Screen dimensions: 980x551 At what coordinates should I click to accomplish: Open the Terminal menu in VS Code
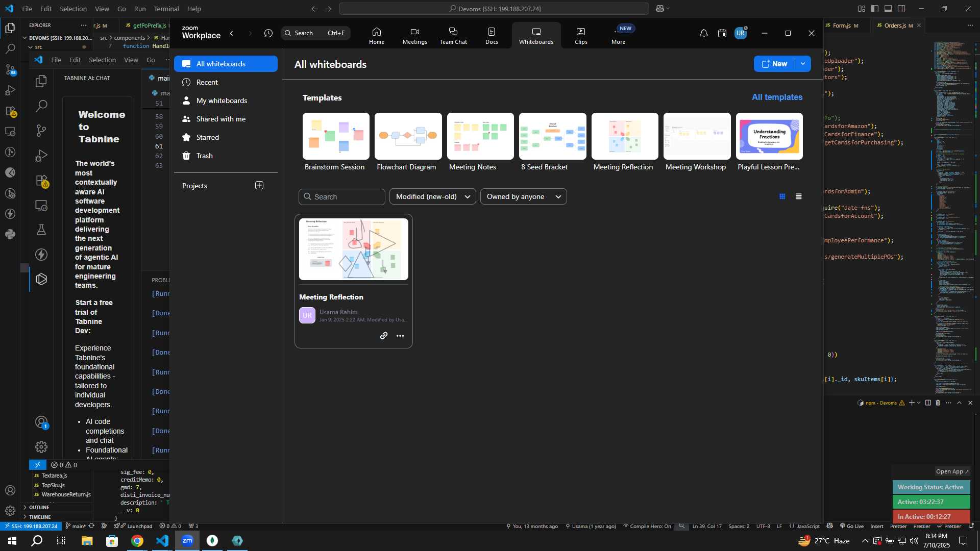pyautogui.click(x=166, y=9)
